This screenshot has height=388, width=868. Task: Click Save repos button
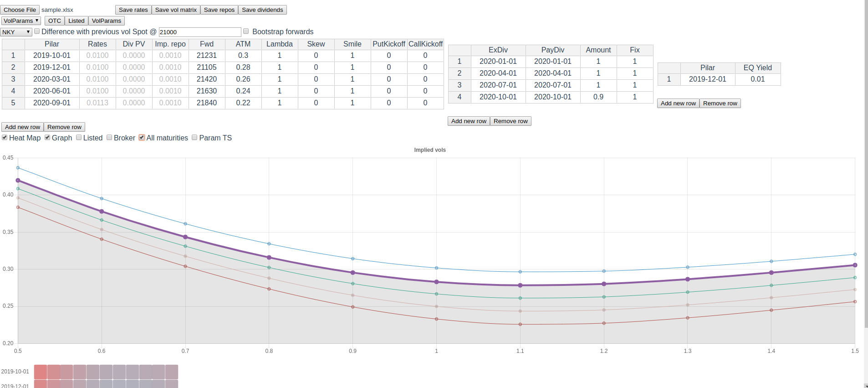[x=219, y=10]
